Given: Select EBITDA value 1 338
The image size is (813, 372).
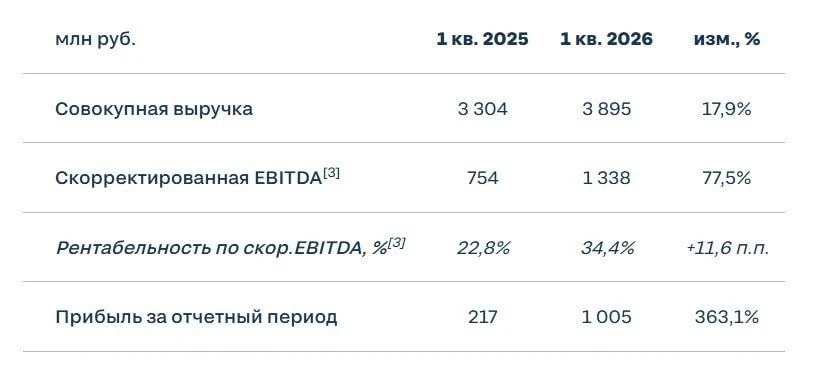Looking at the screenshot, I should tap(607, 178).
